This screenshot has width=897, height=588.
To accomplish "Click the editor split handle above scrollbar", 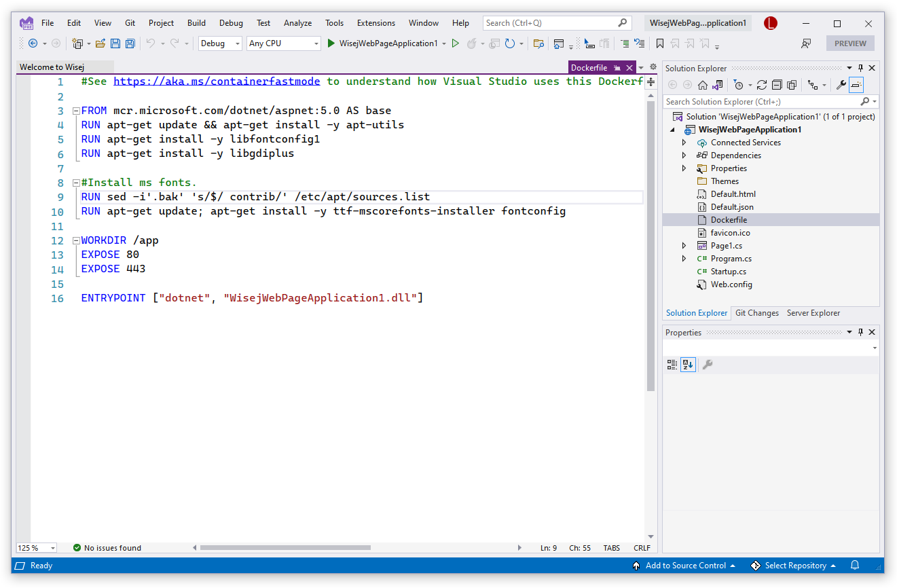I will tap(651, 81).
